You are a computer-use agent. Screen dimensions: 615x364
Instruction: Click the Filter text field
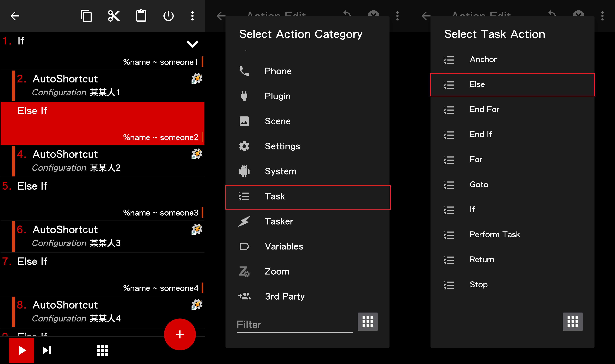[x=295, y=325]
